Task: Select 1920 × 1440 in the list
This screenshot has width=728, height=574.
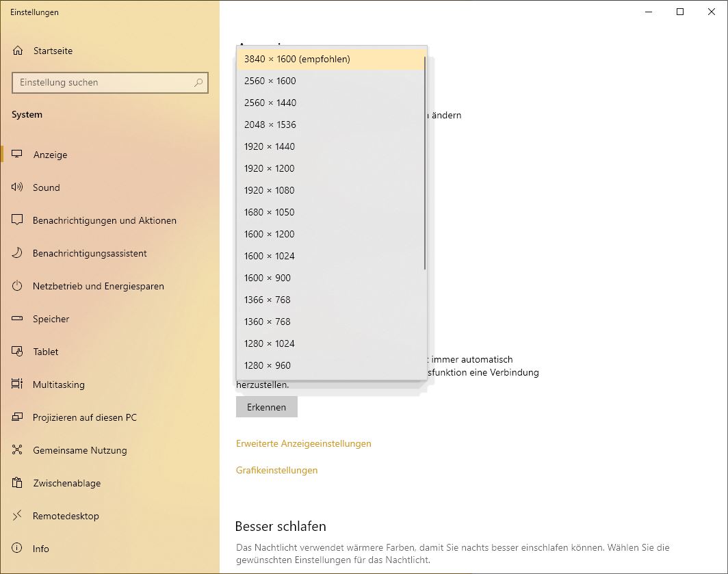Action: pos(330,146)
